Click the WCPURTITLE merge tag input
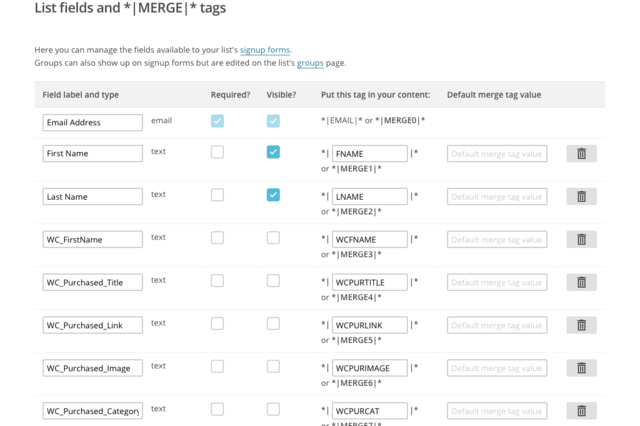 click(x=370, y=282)
